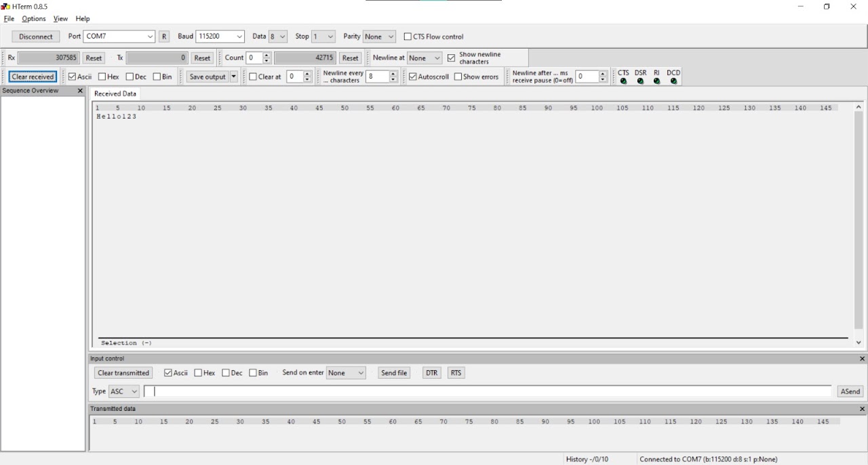Click the Selection (-) status line
This screenshot has width=868, height=465.
coord(126,343)
